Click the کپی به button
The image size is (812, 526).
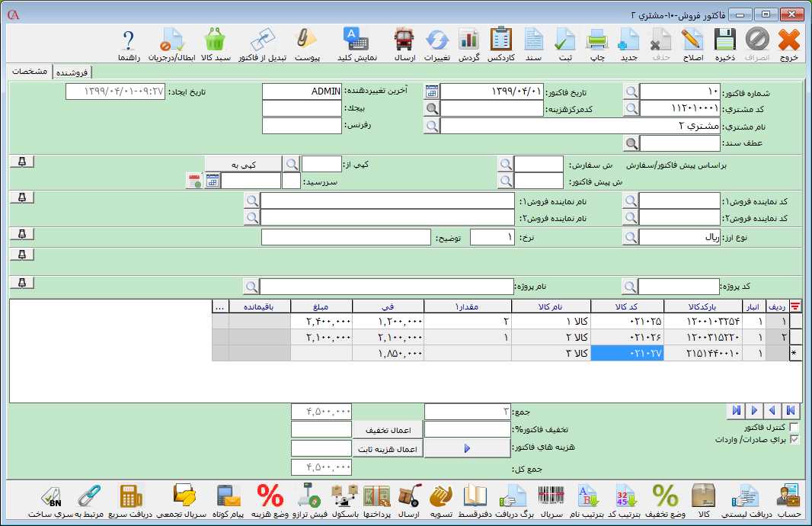click(x=243, y=164)
